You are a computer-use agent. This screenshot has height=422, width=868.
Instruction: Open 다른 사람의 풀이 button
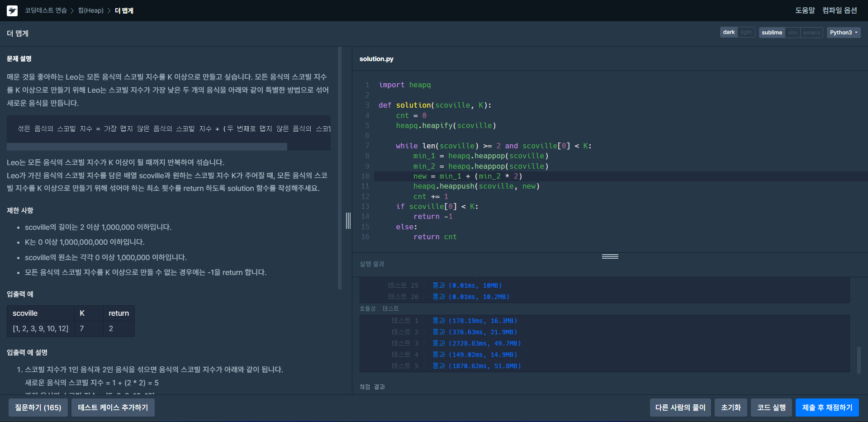point(680,408)
